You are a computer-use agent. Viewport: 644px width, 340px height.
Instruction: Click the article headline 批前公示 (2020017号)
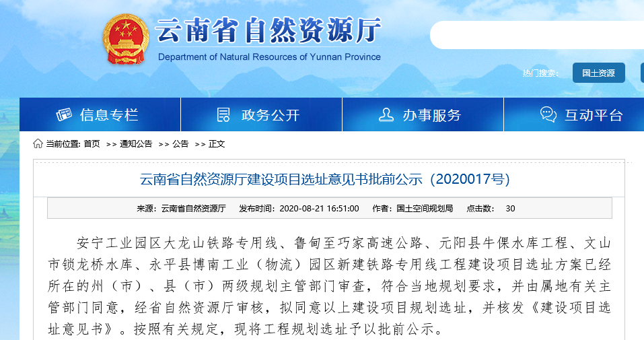click(x=324, y=180)
